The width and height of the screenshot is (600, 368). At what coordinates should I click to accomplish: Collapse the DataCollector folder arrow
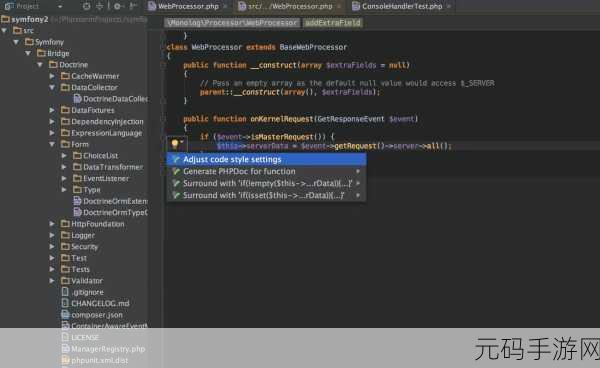coord(52,88)
